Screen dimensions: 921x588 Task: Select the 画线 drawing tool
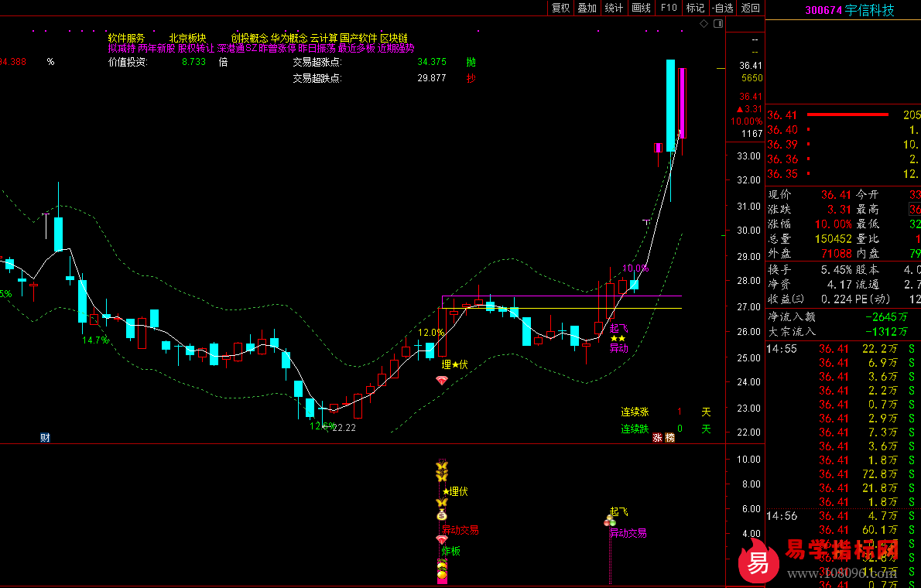pyautogui.click(x=641, y=8)
